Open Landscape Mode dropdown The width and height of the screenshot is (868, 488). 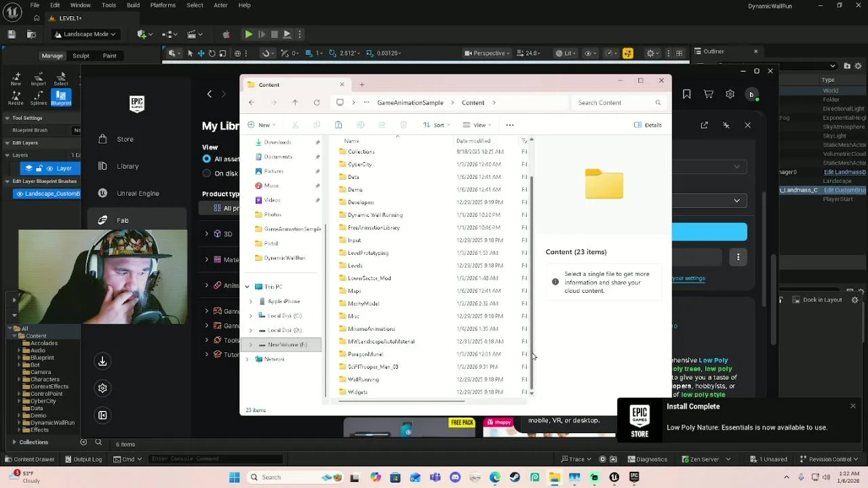[85, 34]
